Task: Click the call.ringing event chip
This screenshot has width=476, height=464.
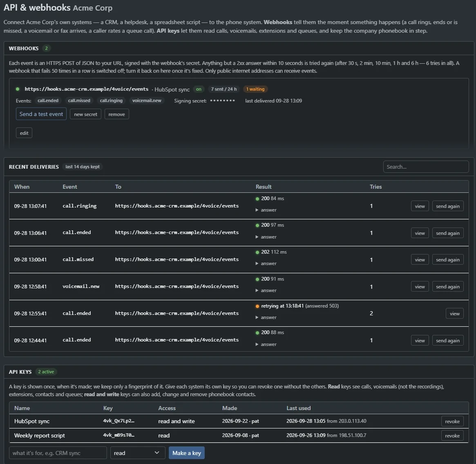Action: click(111, 100)
